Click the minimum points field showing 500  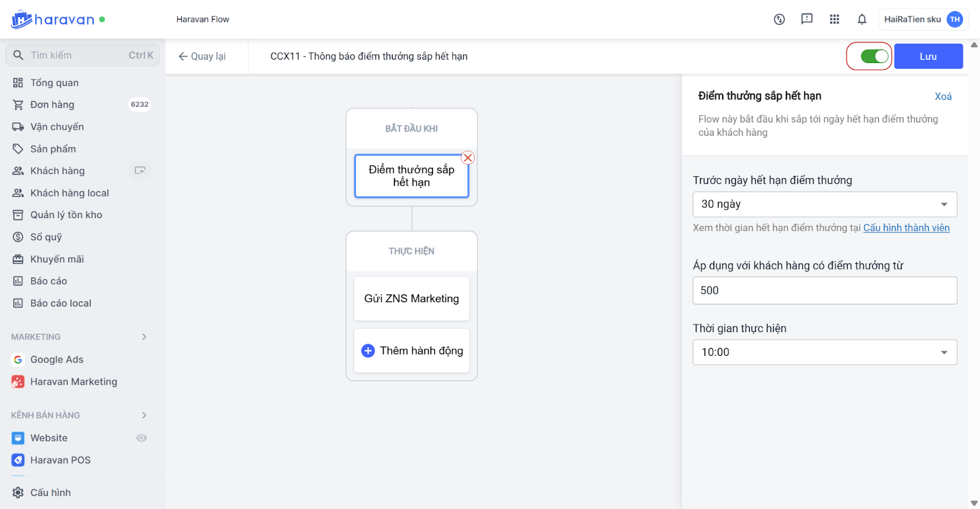click(824, 290)
